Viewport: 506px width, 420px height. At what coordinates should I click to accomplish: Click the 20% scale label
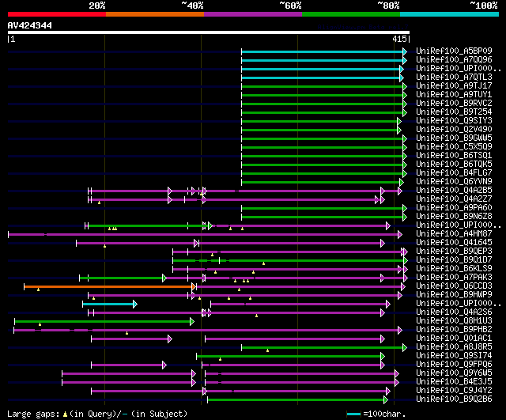(97, 6)
